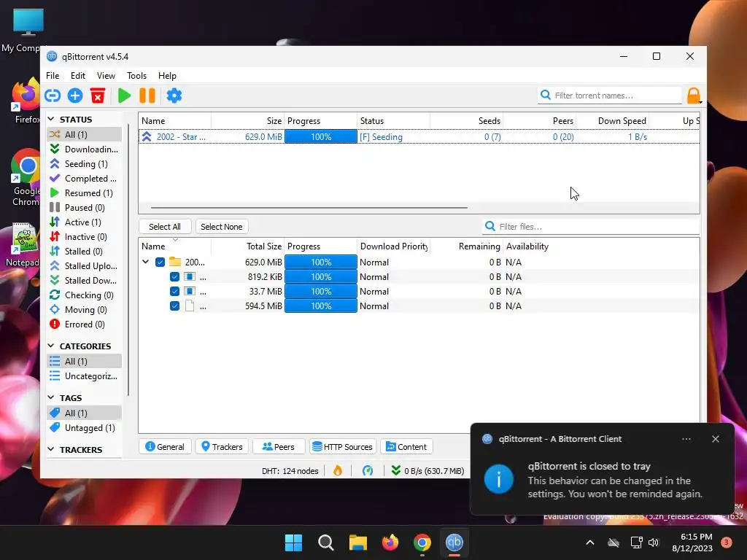Select the Completed status filter
This screenshot has width=747, height=560.
pyautogui.click(x=85, y=179)
